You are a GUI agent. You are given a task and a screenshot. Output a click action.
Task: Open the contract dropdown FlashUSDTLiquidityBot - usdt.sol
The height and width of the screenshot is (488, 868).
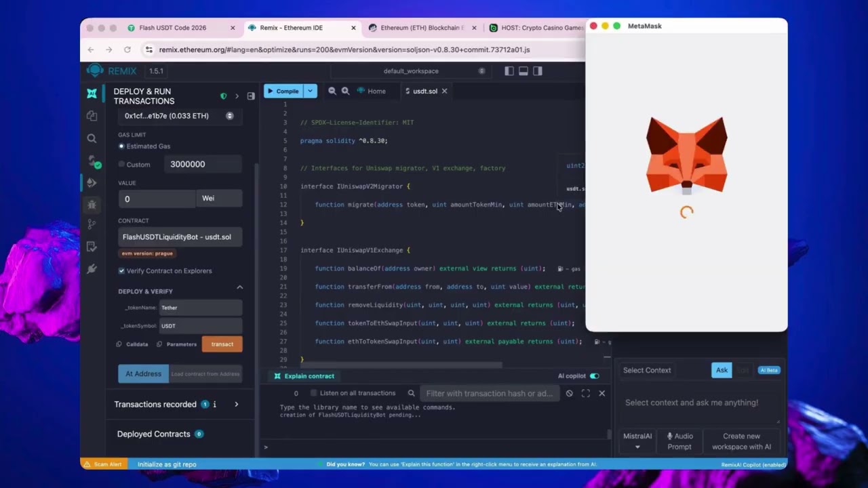tap(180, 237)
